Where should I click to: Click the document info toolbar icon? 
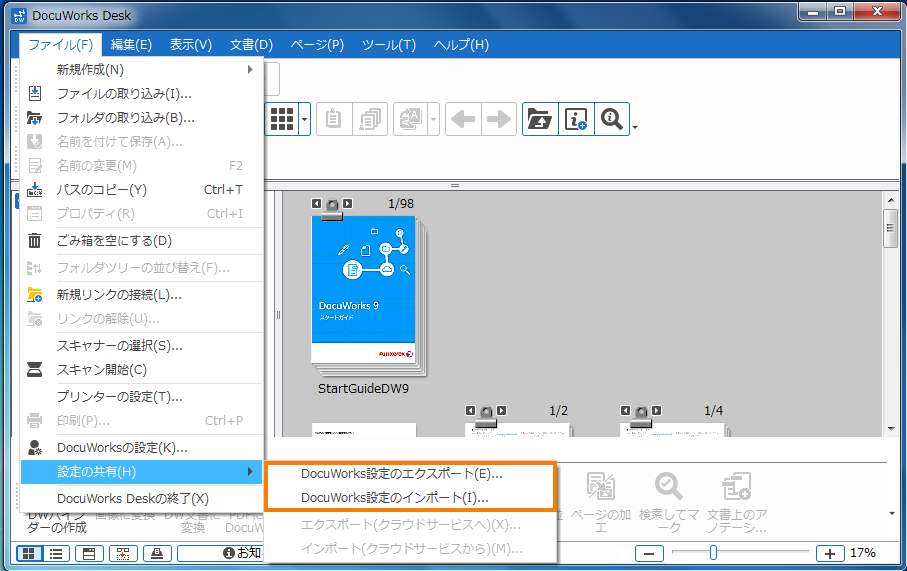(576, 119)
